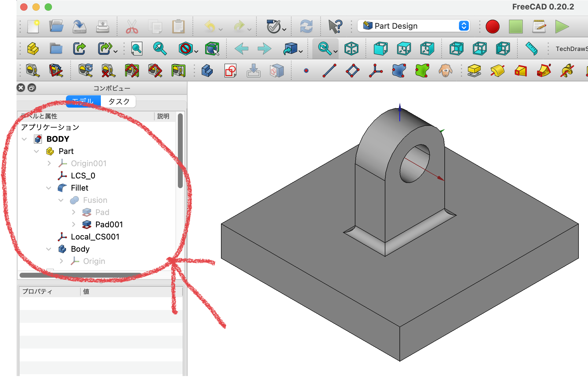
Task: Collapse the Fillet tree node
Action: pos(49,188)
